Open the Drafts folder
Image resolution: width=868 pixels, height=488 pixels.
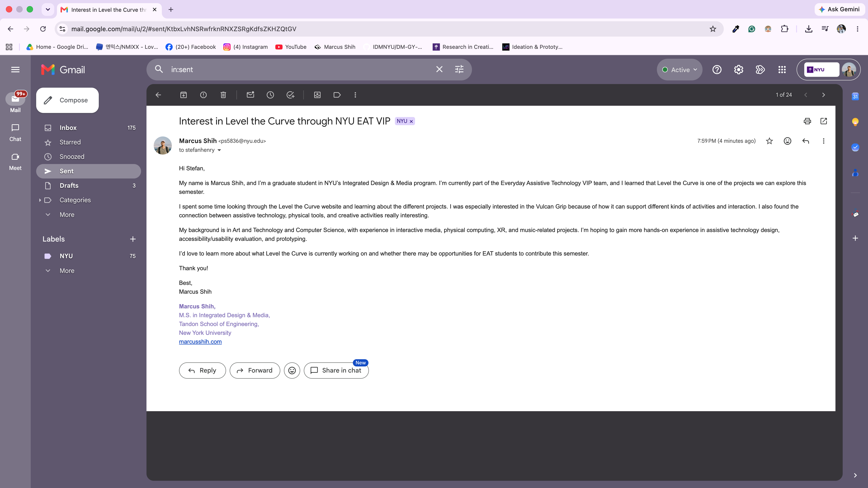[x=89, y=185]
